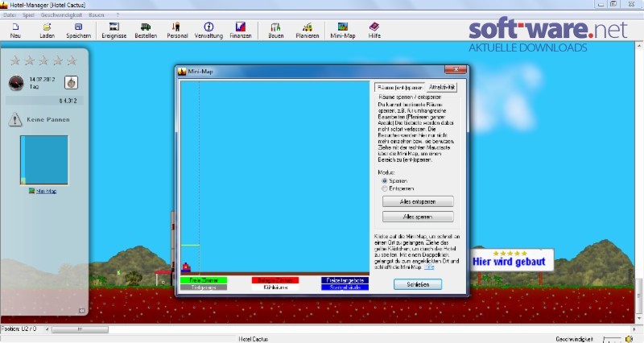Click the warning triangle Keine Pannen icon
The image size is (644, 343).
pyautogui.click(x=15, y=119)
